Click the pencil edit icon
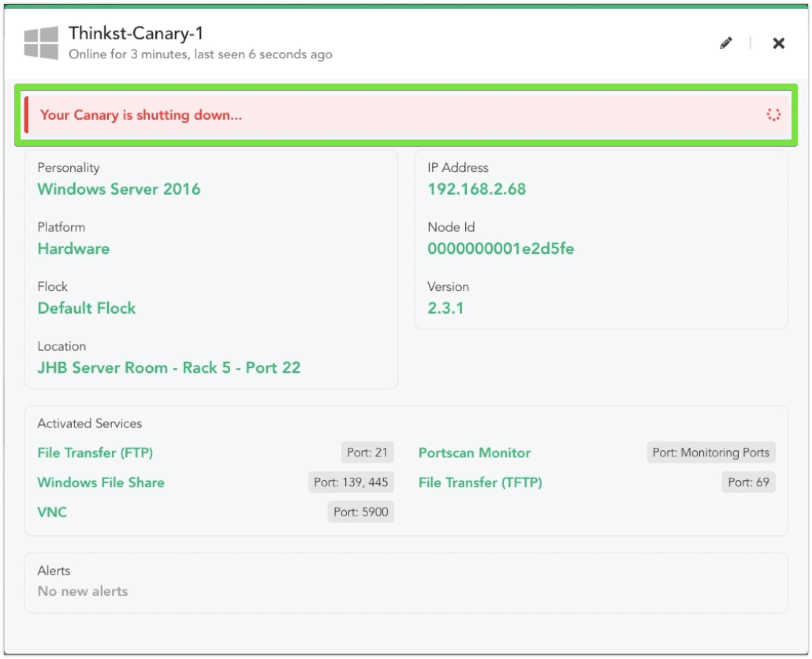 [x=726, y=43]
